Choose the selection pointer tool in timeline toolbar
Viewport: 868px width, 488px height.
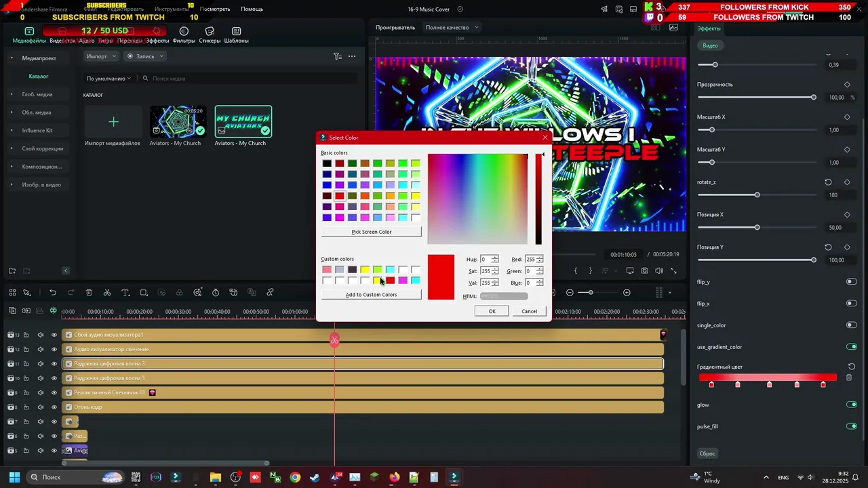coord(27,293)
